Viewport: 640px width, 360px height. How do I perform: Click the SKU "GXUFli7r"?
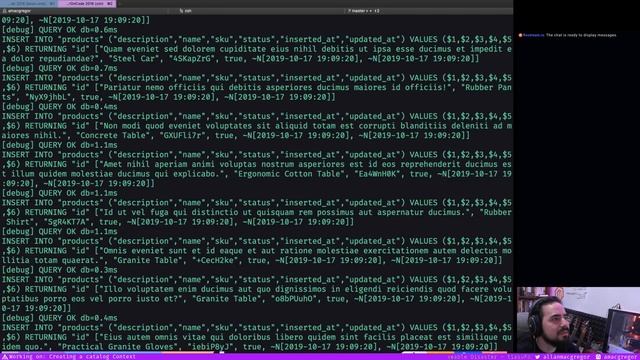(182, 136)
